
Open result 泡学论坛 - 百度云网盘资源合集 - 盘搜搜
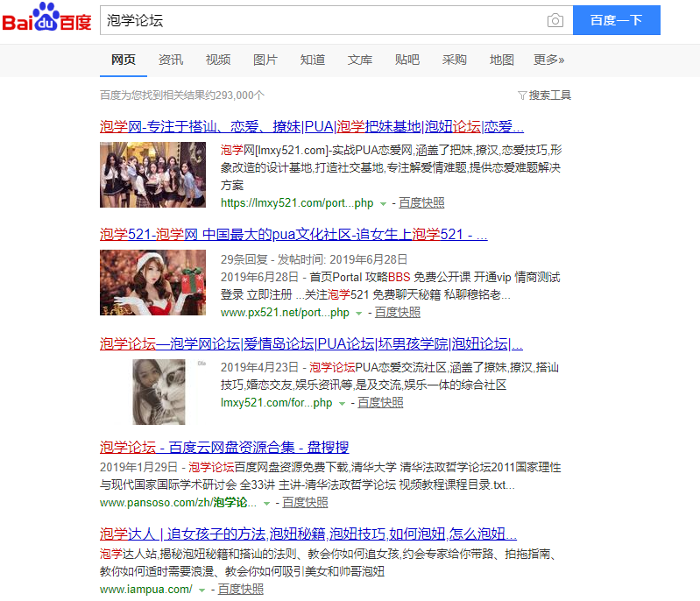tap(224, 448)
